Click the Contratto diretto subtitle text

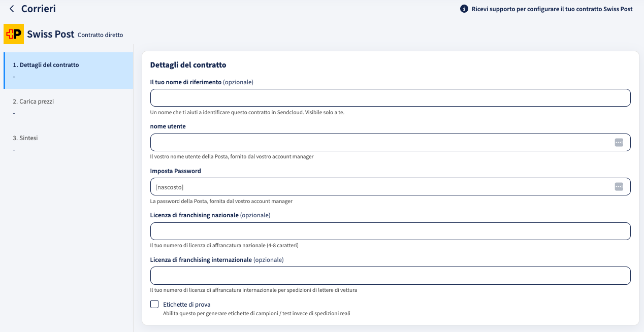point(100,35)
